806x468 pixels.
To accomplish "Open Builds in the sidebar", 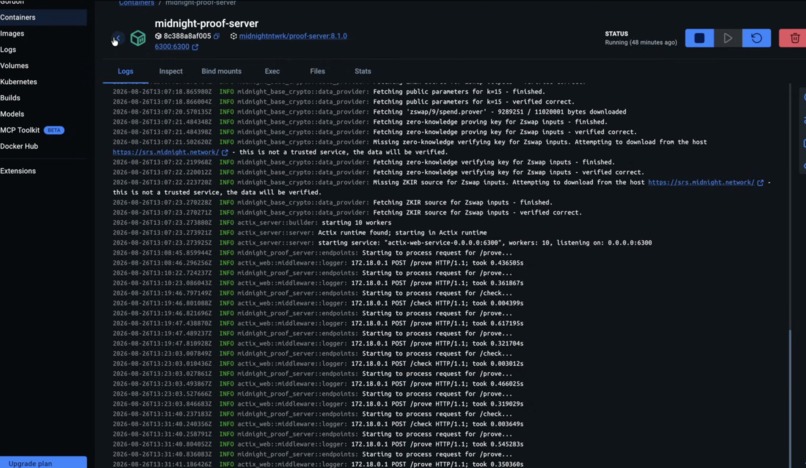I will click(x=43, y=98).
